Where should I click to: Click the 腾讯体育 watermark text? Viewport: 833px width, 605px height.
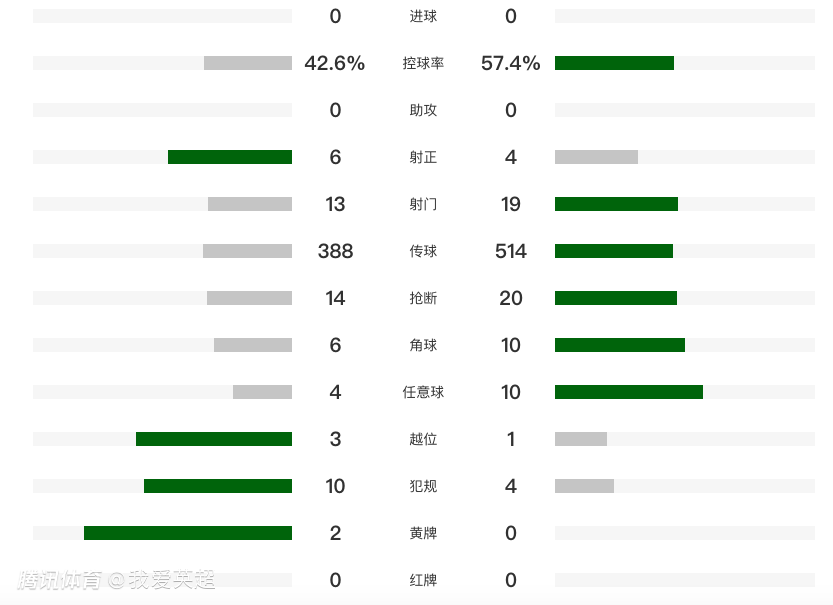click(x=60, y=580)
